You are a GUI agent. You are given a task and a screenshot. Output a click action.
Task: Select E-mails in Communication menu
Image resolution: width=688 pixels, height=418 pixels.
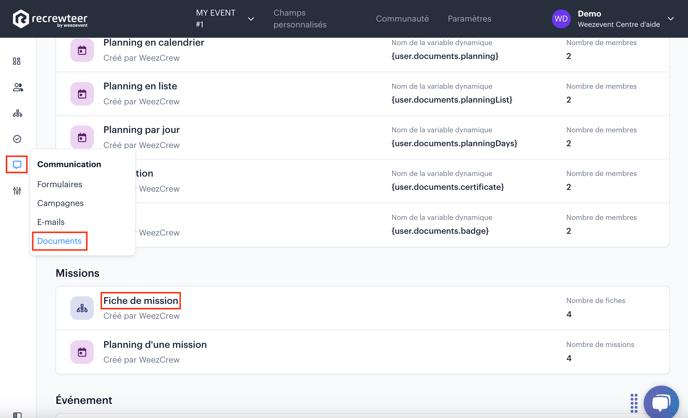pyautogui.click(x=51, y=222)
